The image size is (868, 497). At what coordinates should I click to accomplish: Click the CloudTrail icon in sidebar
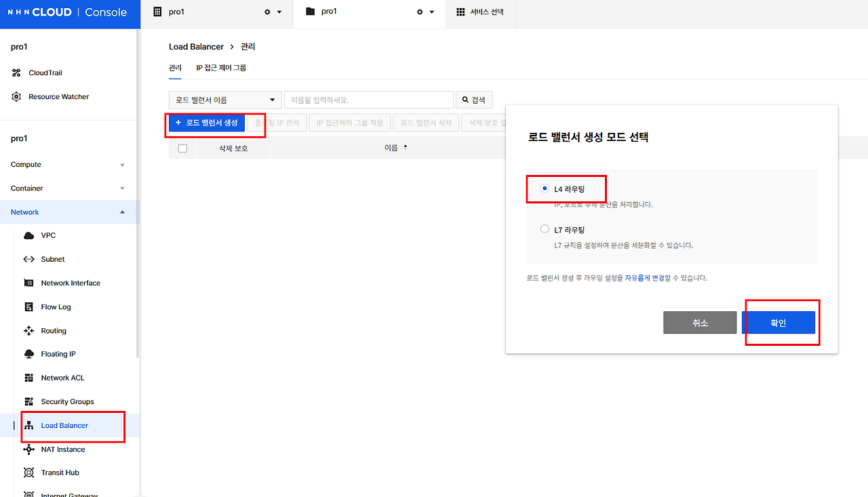coord(17,73)
